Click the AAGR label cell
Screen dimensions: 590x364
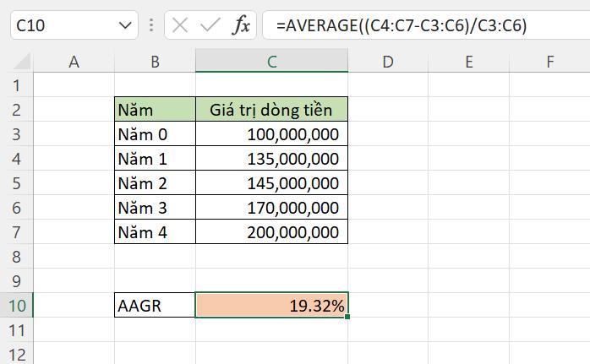click(x=155, y=306)
